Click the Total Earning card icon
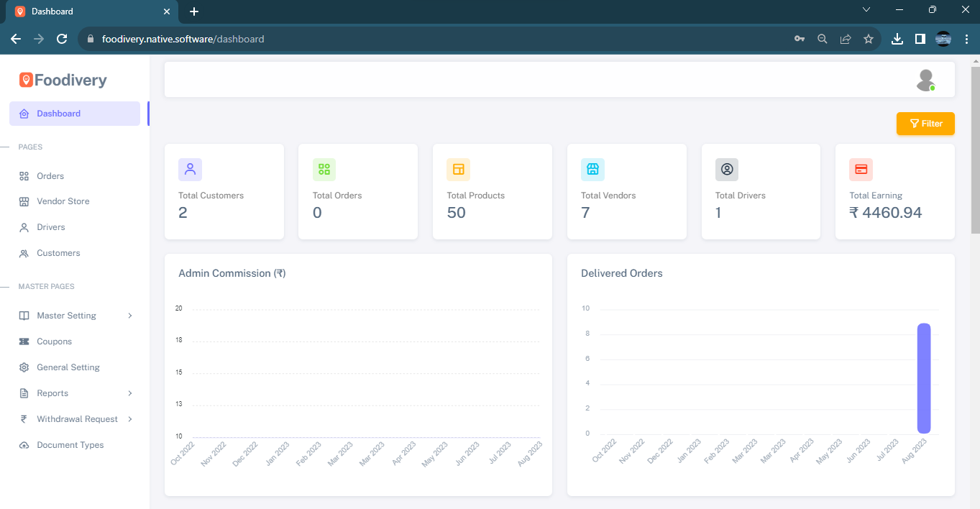980x509 pixels. (861, 170)
